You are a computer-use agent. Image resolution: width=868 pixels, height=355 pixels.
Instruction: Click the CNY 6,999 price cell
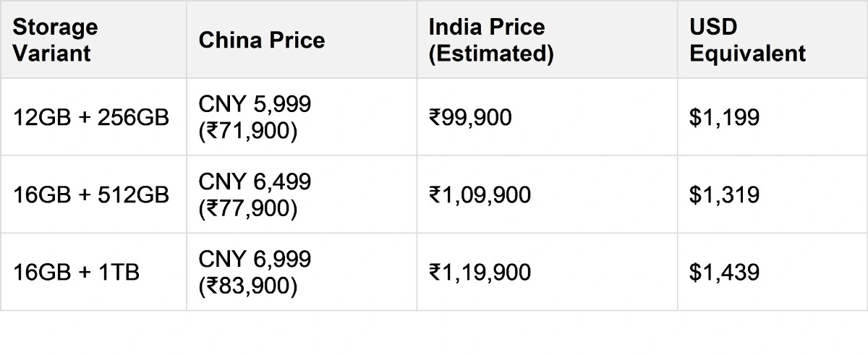255,259
